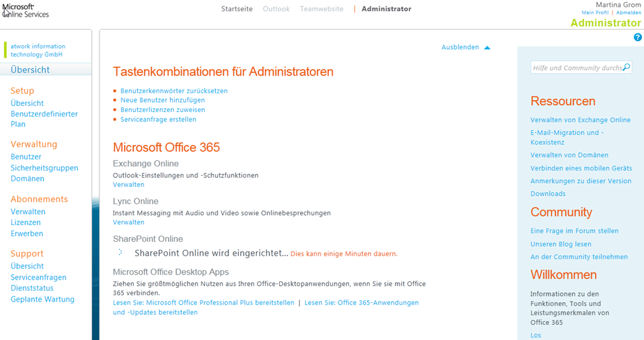Open Benutzer under Verwaltung
The image size is (644, 340).
[26, 157]
